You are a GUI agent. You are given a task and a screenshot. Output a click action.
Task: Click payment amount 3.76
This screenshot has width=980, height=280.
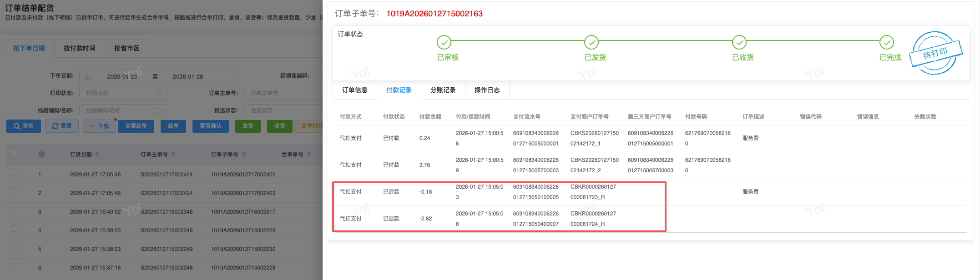[x=424, y=165]
